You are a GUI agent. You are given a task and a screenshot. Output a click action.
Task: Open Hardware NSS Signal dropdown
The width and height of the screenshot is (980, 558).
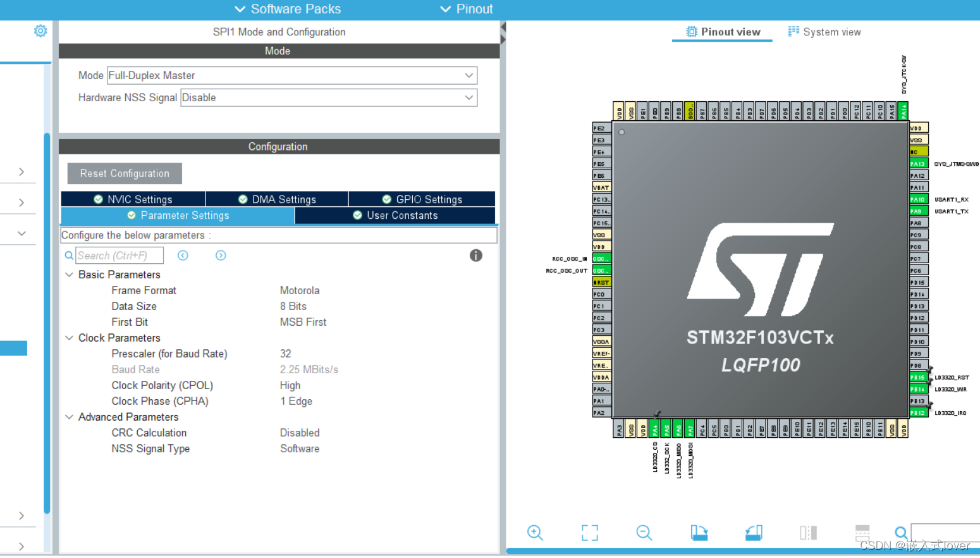point(329,97)
